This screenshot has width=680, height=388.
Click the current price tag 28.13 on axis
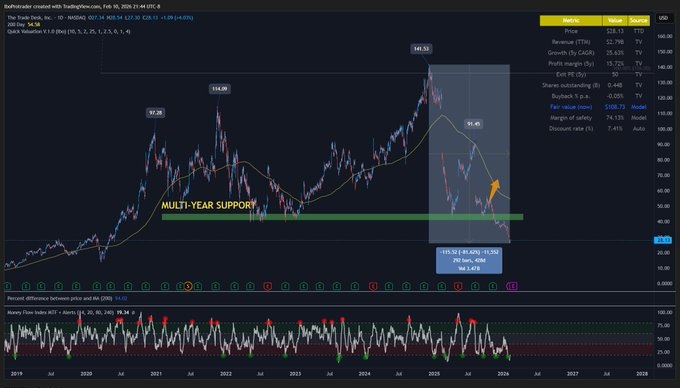663,240
